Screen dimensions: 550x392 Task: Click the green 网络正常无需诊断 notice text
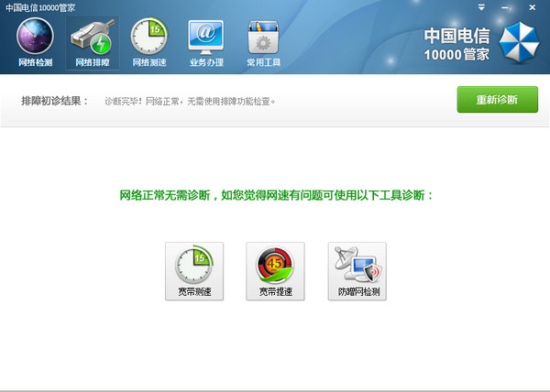(x=277, y=195)
